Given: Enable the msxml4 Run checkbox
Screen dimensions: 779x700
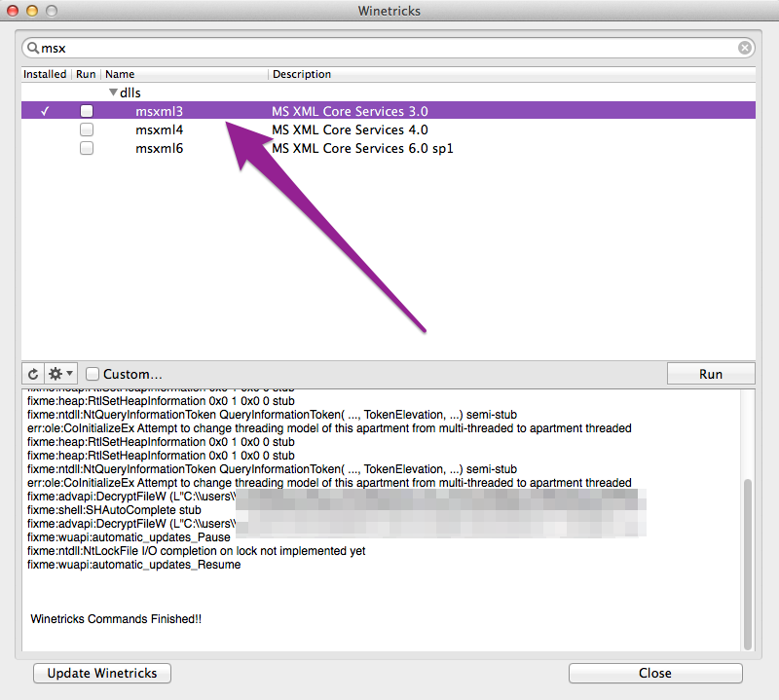Looking at the screenshot, I should [87, 129].
